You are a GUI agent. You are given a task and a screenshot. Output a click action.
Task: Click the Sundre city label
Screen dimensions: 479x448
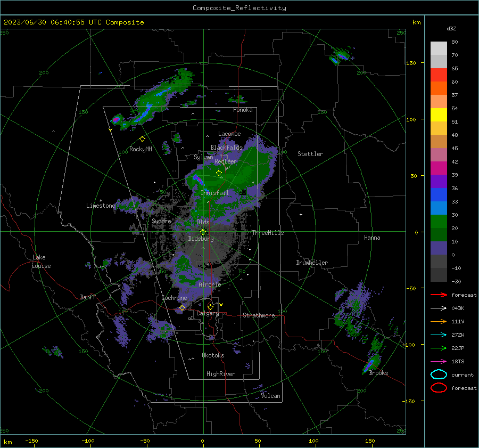coord(162,221)
